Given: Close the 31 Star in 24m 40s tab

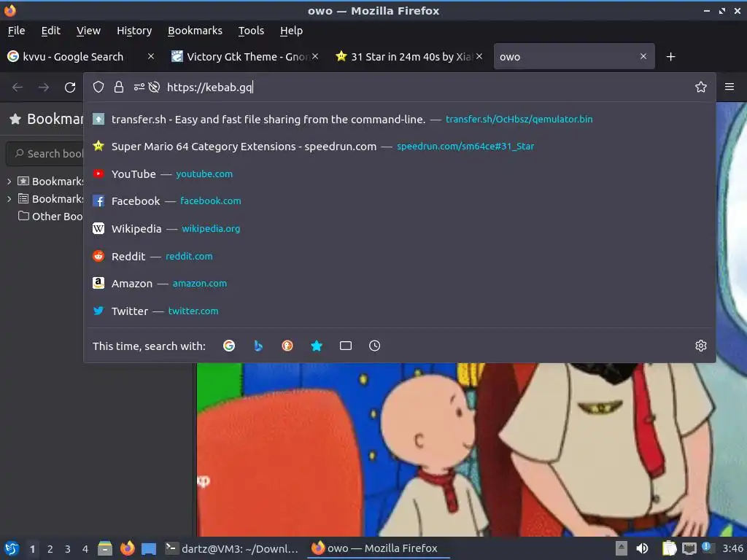Looking at the screenshot, I should (x=479, y=56).
